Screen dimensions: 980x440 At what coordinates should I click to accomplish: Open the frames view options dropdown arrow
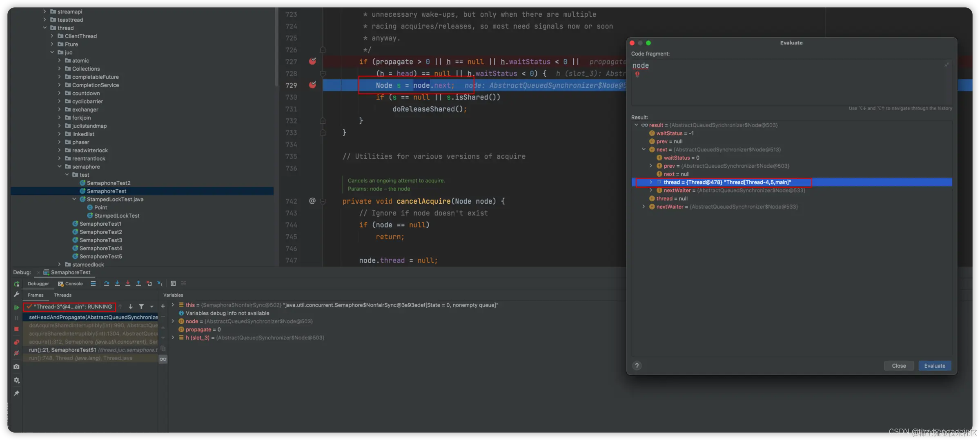pyautogui.click(x=152, y=307)
